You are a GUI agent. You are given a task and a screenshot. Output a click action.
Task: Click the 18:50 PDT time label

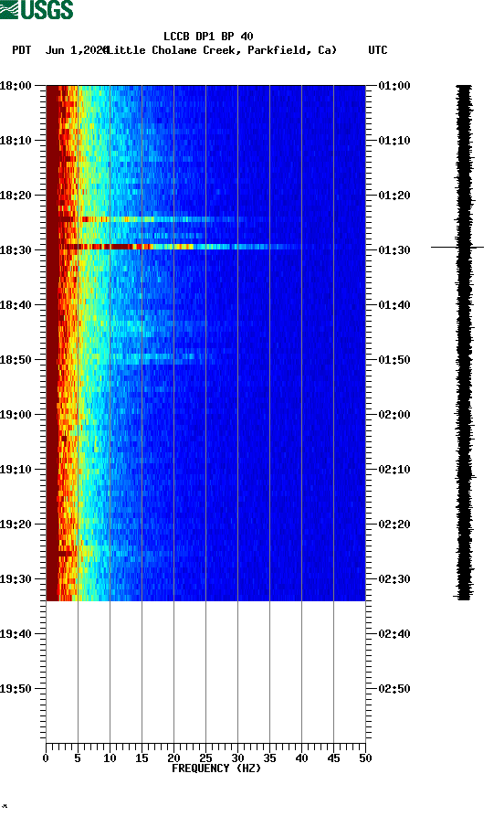[x=16, y=360]
